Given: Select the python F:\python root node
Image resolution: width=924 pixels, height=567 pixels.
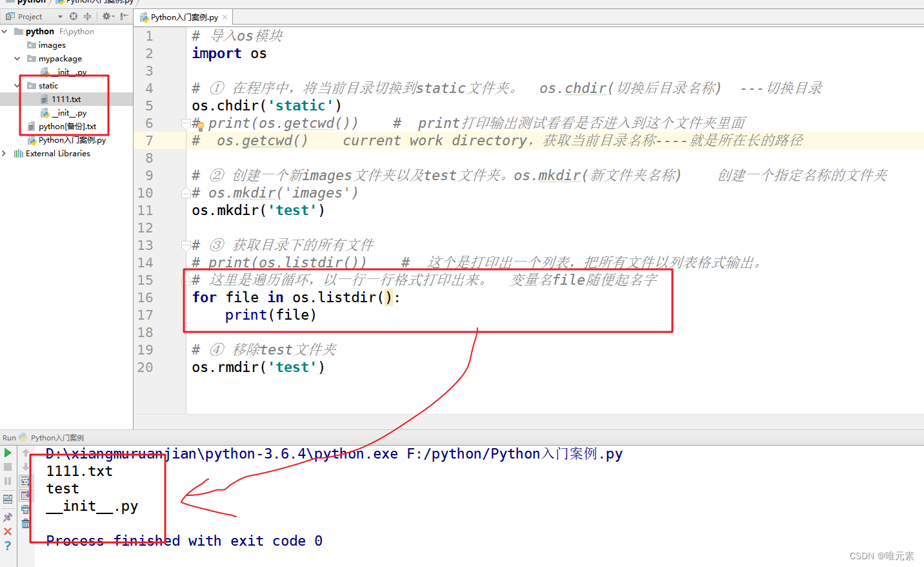Looking at the screenshot, I should [x=54, y=32].
